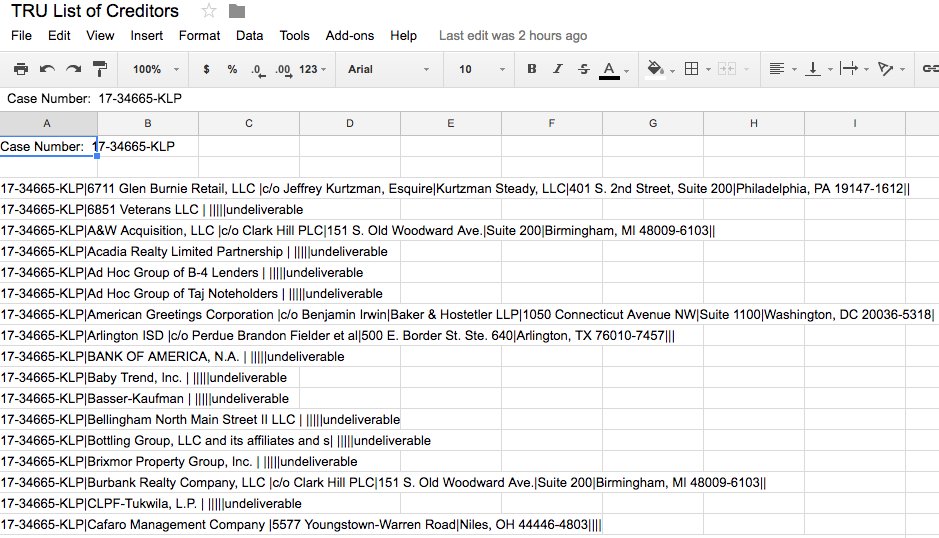
Task: Redo the last action
Action: click(x=74, y=69)
